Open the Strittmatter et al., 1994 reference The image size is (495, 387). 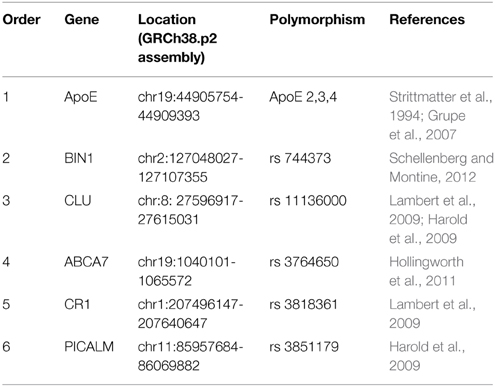(x=439, y=106)
